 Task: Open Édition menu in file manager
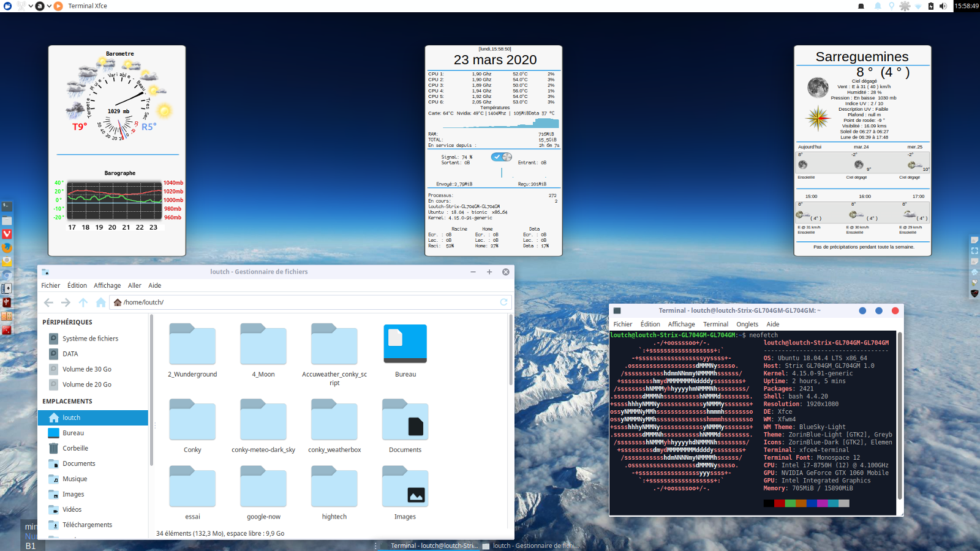77,285
